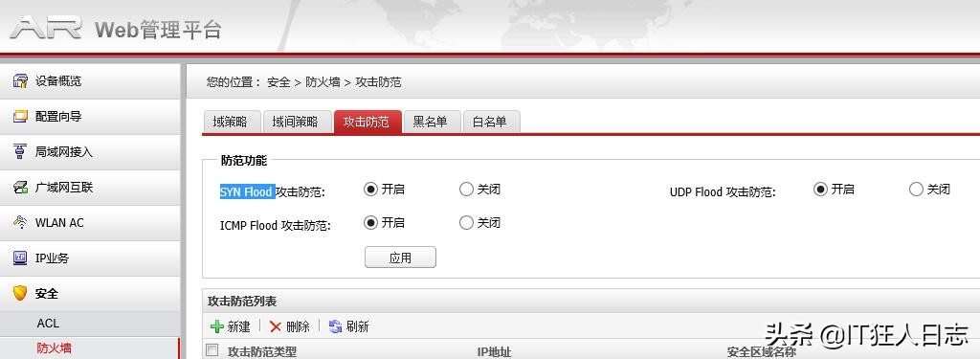Disable ICMP Flood 攻击防范 with 关闭
The image size is (980, 359).
coord(466,222)
